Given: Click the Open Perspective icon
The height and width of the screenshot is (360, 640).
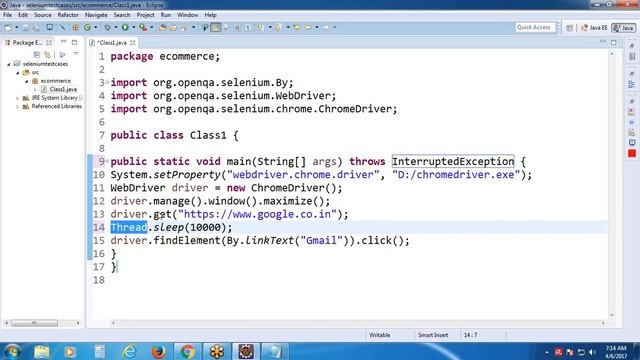Looking at the screenshot, I should click(569, 28).
